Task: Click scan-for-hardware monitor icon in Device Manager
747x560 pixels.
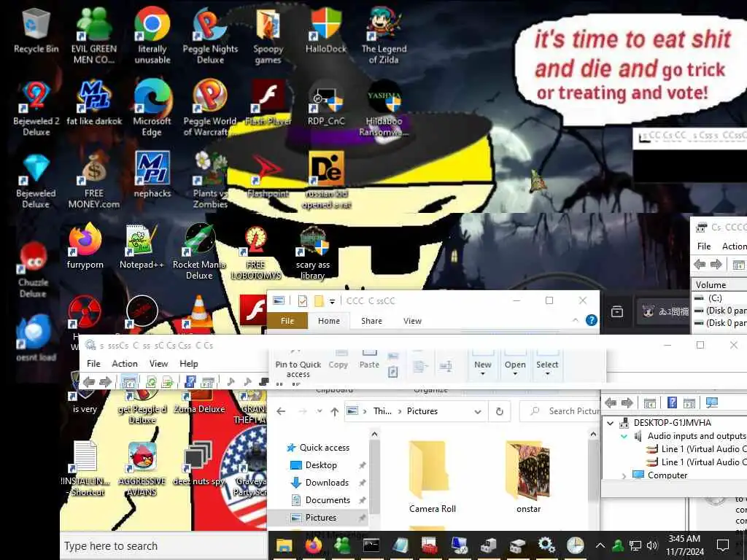Action: (712, 402)
